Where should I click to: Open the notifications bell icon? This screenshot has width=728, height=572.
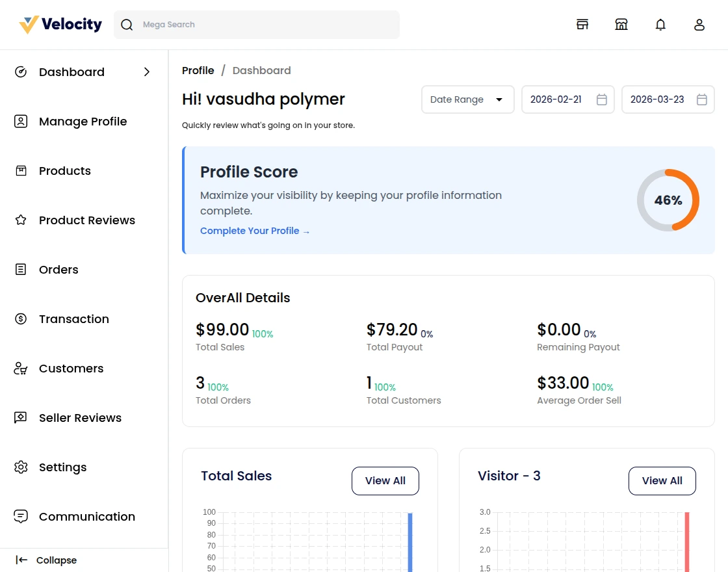tap(660, 24)
